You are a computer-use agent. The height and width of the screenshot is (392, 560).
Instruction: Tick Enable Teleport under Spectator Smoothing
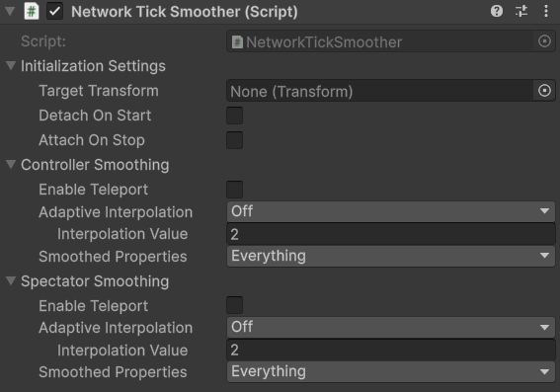point(235,305)
